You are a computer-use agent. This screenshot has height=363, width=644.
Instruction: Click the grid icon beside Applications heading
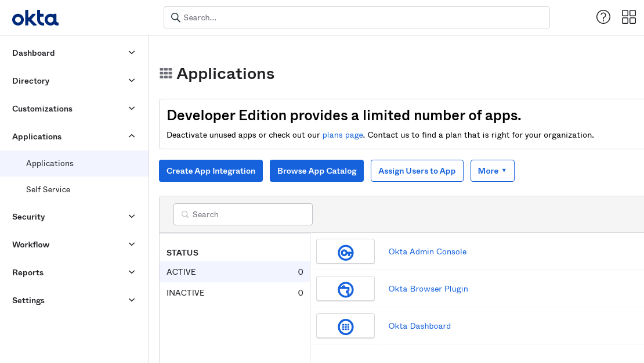[x=166, y=74]
